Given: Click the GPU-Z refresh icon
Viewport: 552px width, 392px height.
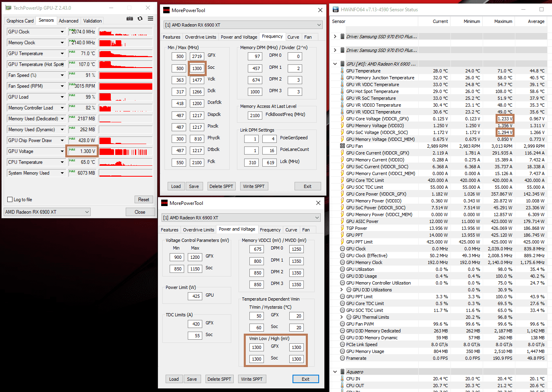Looking at the screenshot, I should (x=140, y=19).
